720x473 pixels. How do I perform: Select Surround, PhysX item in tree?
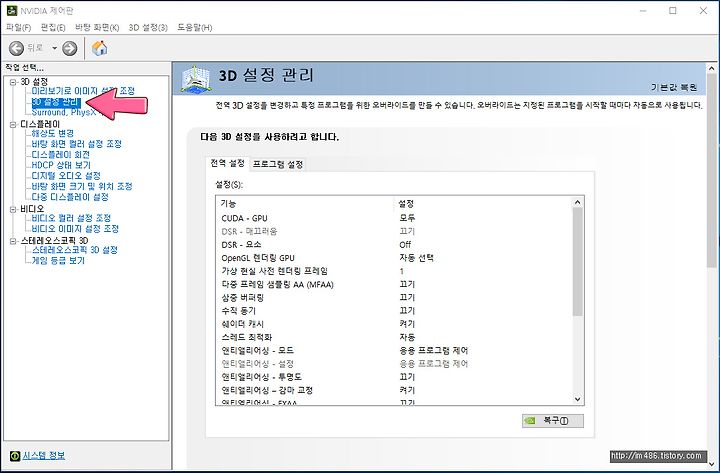pyautogui.click(x=64, y=112)
